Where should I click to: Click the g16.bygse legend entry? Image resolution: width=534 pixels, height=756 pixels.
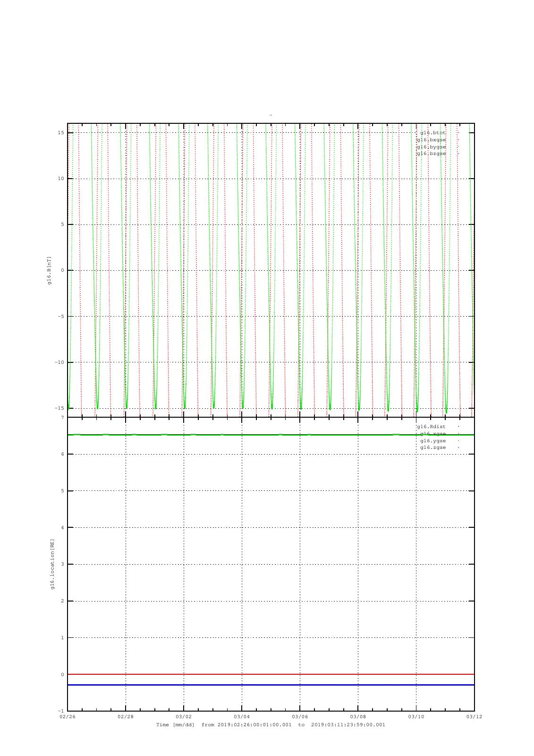(431, 147)
